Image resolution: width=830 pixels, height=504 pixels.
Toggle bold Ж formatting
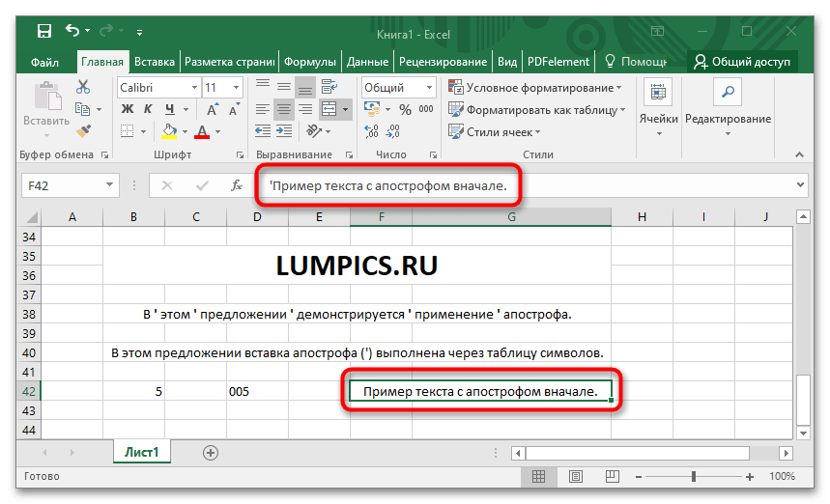[x=127, y=109]
